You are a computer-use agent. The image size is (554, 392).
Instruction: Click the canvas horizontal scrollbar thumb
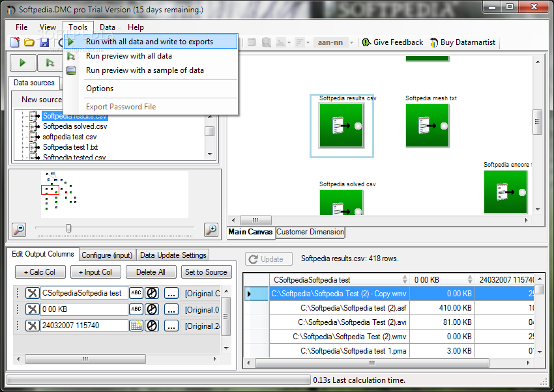pos(255,220)
